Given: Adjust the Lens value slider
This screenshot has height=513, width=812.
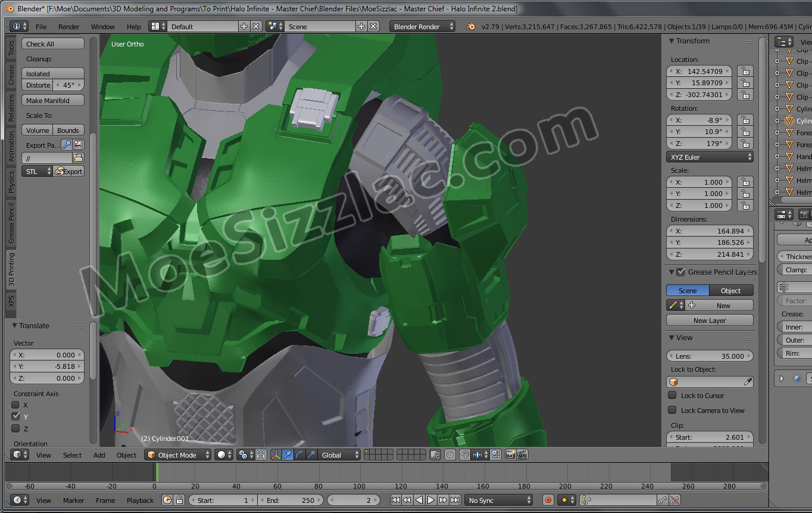Looking at the screenshot, I should point(710,356).
